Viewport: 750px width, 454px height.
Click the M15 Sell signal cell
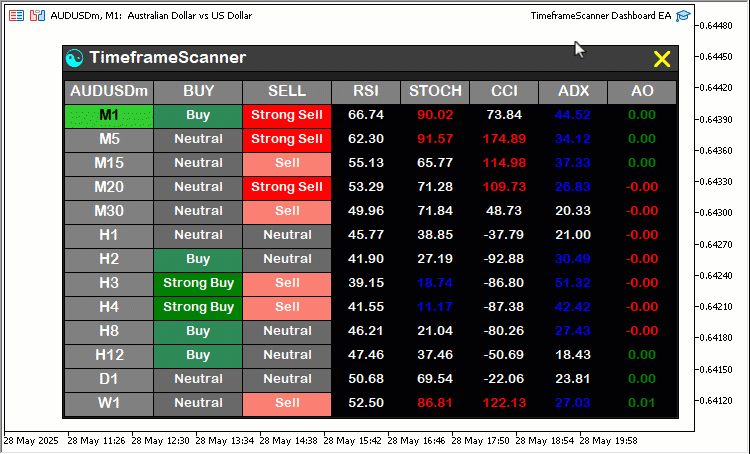(287, 164)
